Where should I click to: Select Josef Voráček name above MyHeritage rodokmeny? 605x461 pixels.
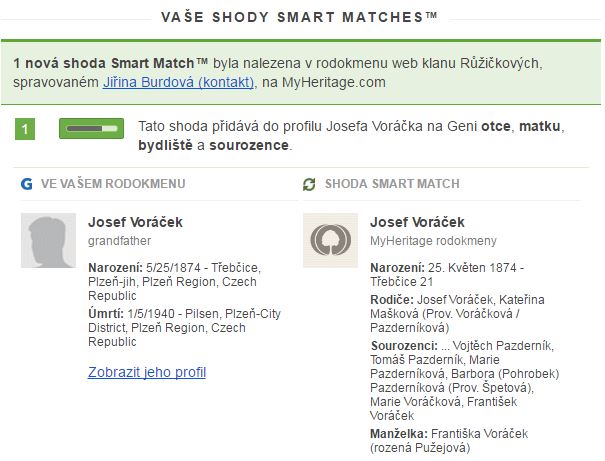pyautogui.click(x=417, y=222)
